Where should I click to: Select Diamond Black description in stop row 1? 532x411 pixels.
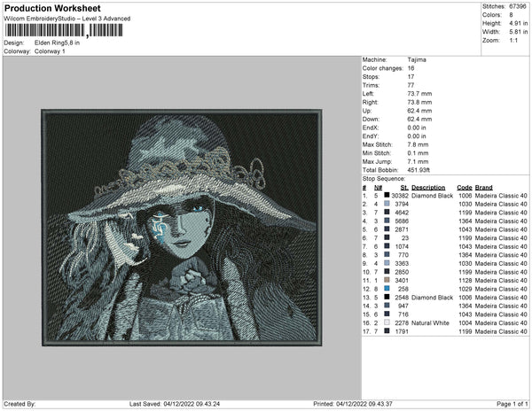pos(432,196)
